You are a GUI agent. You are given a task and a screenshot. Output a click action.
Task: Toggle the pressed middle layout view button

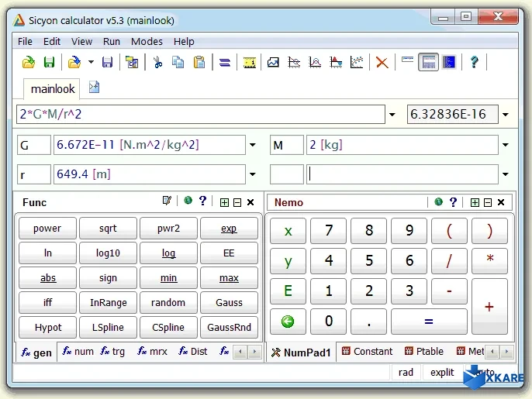pyautogui.click(x=428, y=63)
